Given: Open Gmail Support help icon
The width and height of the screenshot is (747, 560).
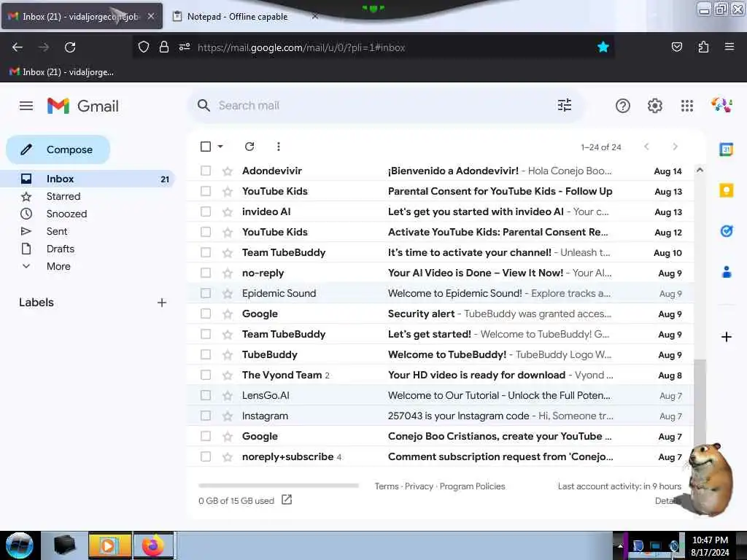Looking at the screenshot, I should 623,106.
